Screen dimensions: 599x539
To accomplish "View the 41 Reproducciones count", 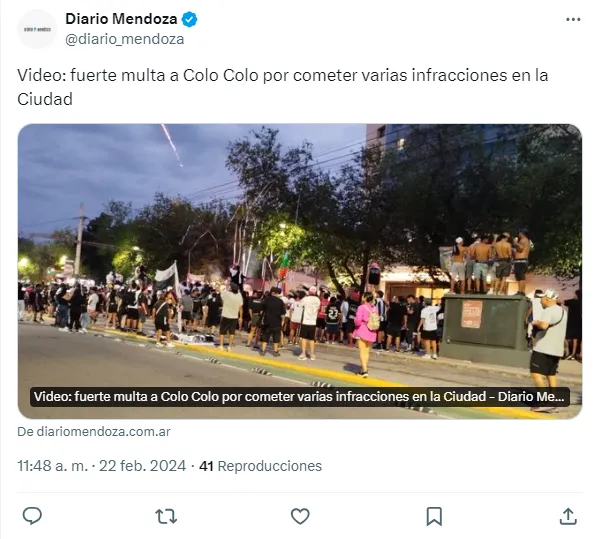I will [261, 466].
